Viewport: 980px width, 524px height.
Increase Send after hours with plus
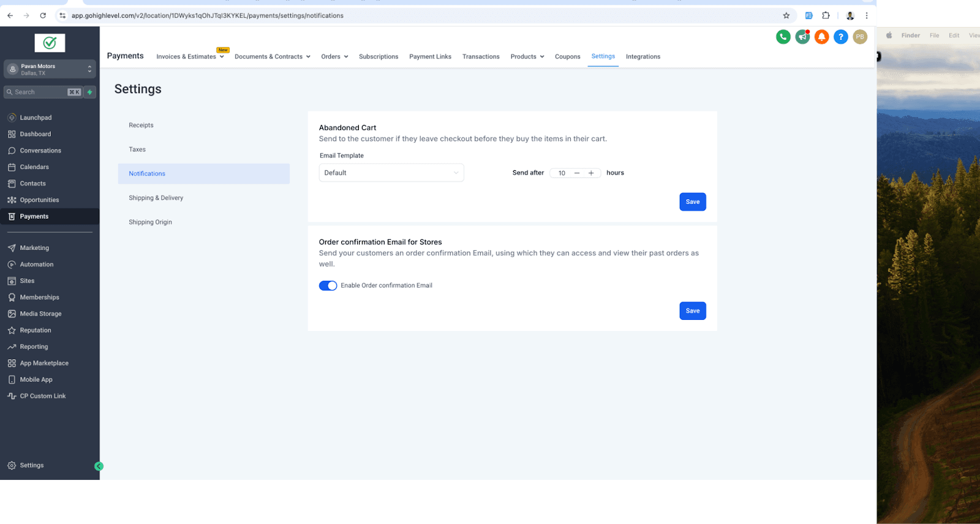[591, 173]
